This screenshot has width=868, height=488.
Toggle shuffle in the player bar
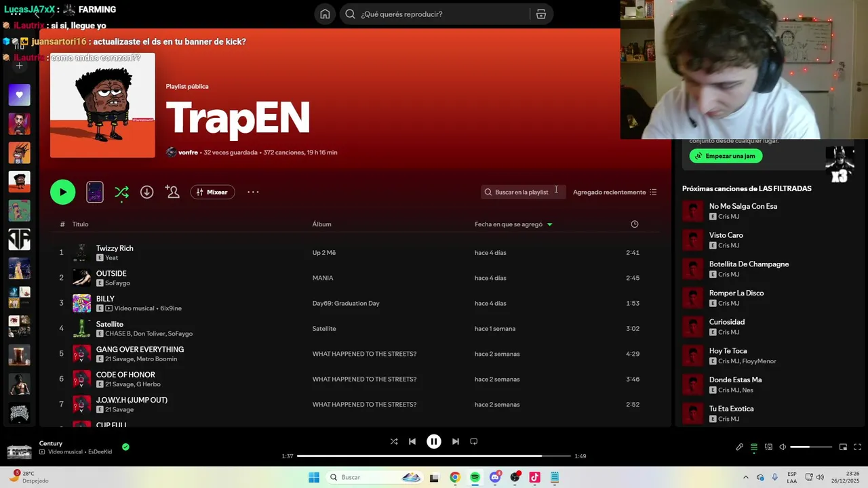pos(394,441)
